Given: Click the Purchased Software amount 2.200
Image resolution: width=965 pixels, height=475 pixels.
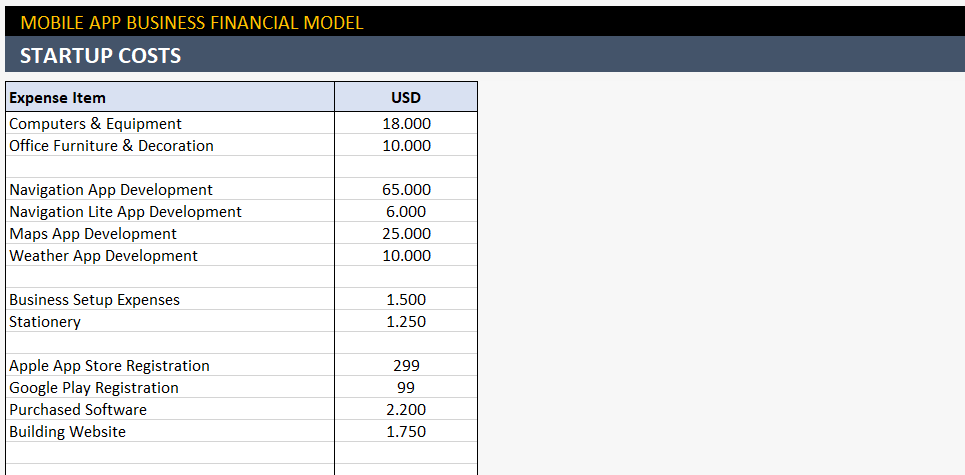Looking at the screenshot, I should [x=406, y=409].
